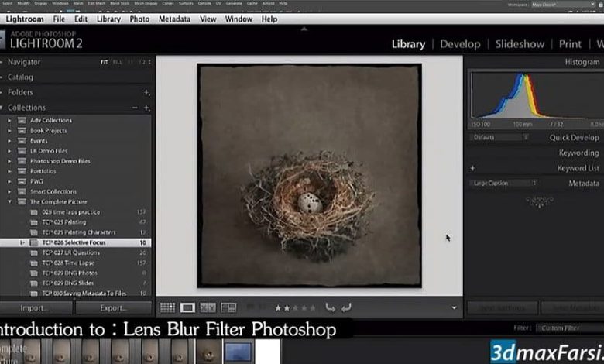Open the Metadata menu

(x=174, y=19)
